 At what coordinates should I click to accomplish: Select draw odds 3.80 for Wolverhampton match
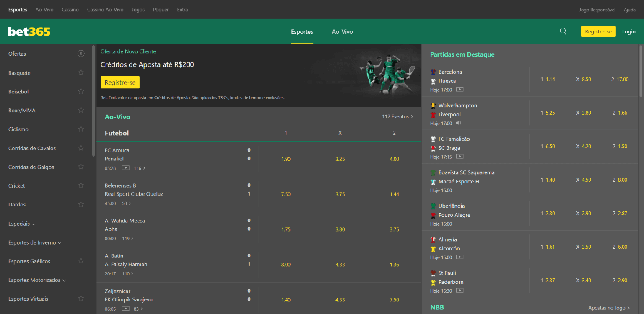point(584,113)
